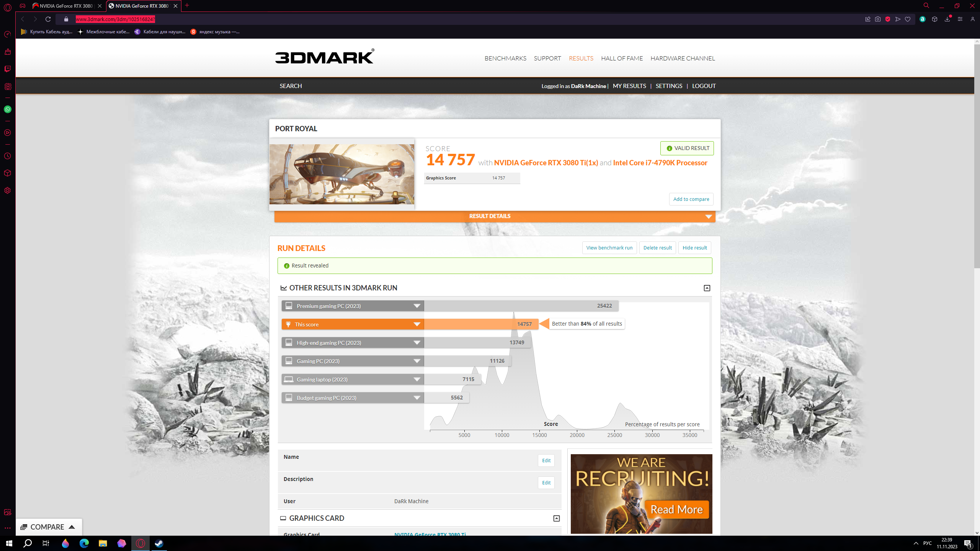Screen dimensions: 980x551
Task: Click the page reload icon
Action: (48, 19)
